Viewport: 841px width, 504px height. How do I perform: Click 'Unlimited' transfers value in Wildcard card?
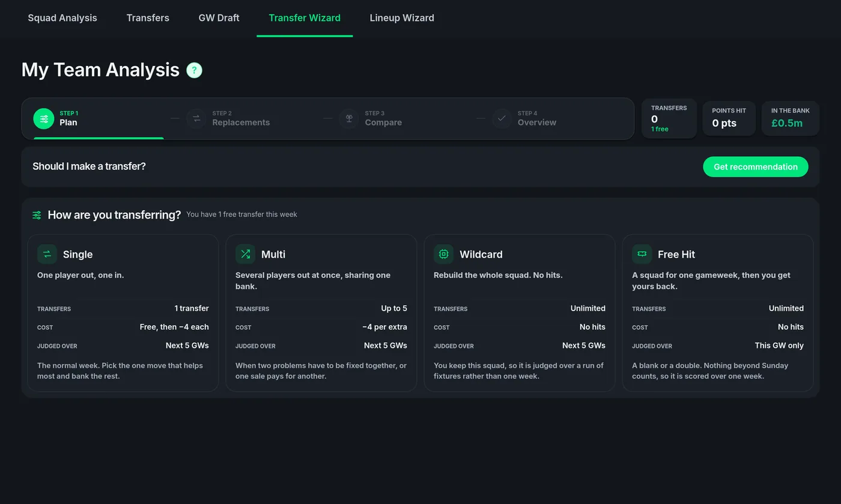click(x=588, y=308)
